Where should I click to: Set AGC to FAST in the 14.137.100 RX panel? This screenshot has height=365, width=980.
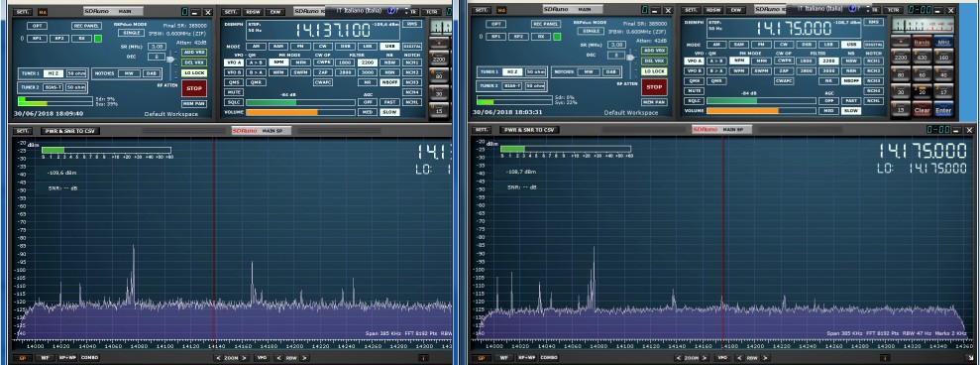tap(390, 102)
